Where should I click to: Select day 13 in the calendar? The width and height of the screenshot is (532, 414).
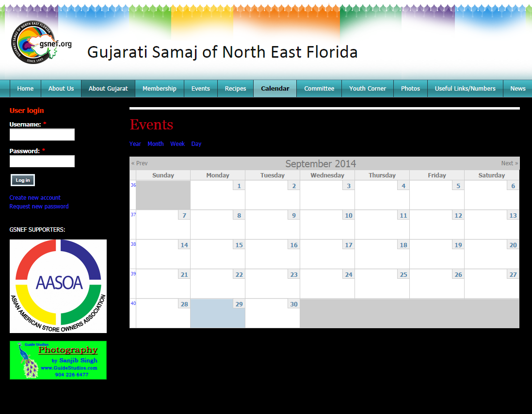point(513,216)
